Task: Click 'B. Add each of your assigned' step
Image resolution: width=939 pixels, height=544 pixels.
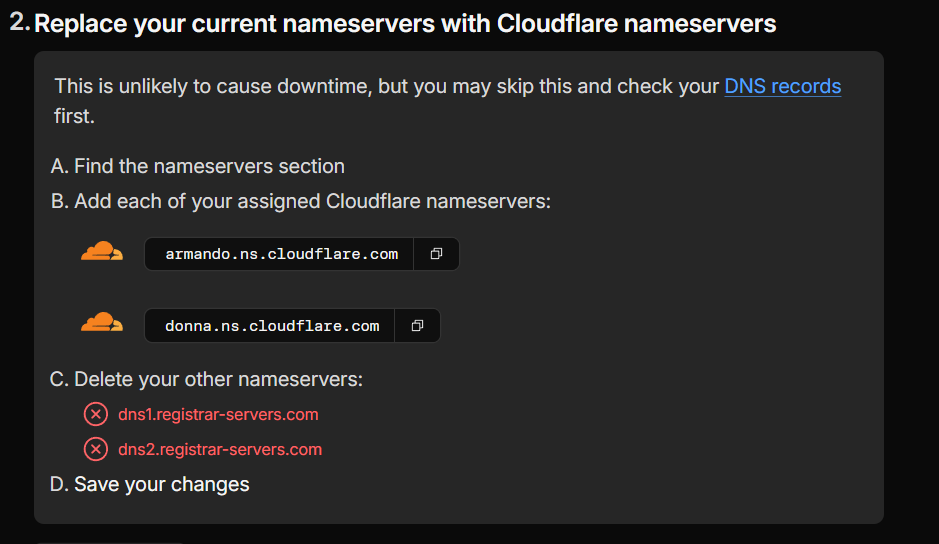Action: [x=301, y=201]
